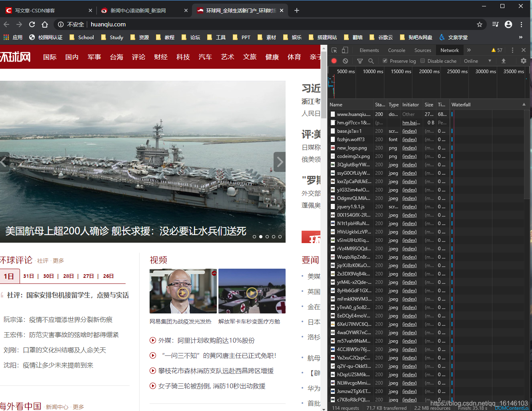The width and height of the screenshot is (532, 411).
Task: Switch to 写文章-CSDN博客 browser tab
Action: tap(48, 10)
